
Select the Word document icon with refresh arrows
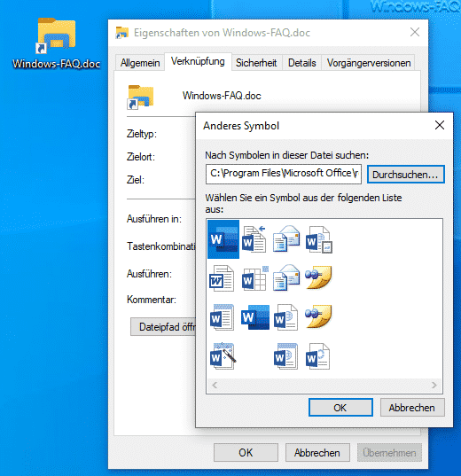pyautogui.click(x=317, y=356)
